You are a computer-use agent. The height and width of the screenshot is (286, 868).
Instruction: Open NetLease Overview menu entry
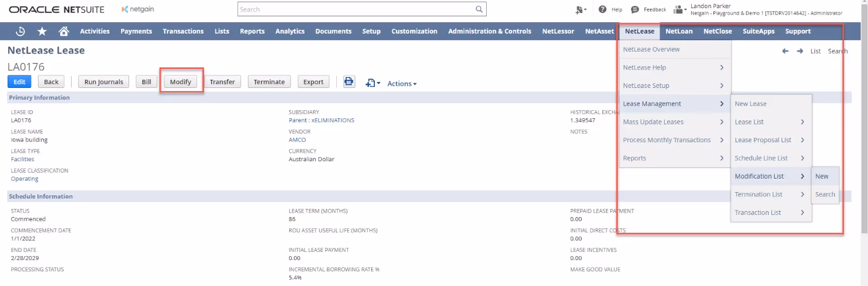click(675, 49)
